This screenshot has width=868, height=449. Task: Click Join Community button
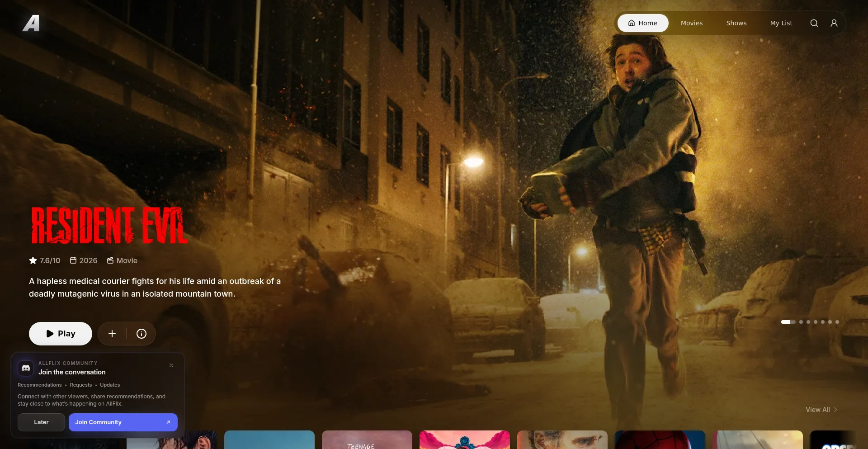pyautogui.click(x=123, y=422)
